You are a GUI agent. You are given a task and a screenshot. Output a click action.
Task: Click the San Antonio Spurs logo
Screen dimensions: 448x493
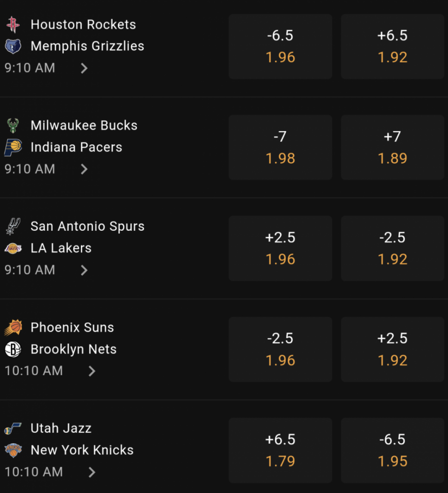coord(13,226)
